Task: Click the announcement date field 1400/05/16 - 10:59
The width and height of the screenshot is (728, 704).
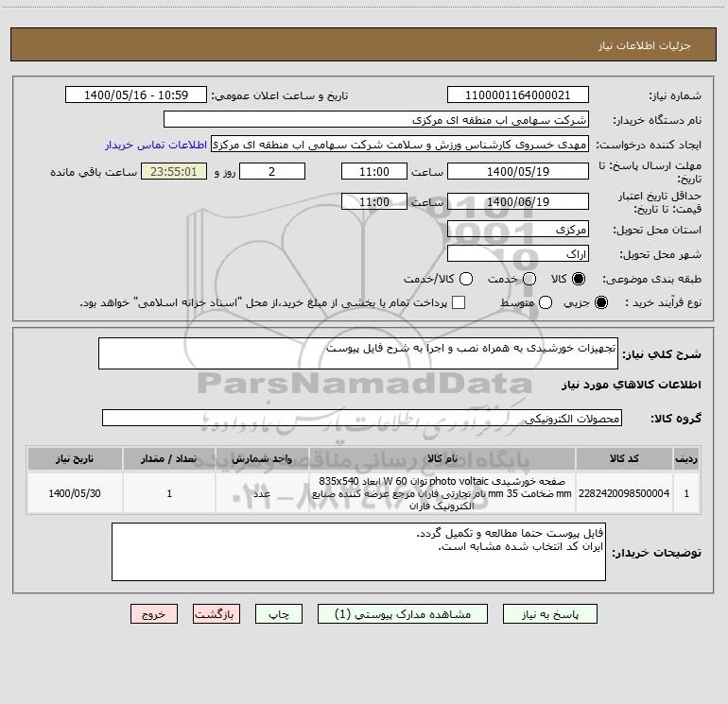Action: (136, 94)
